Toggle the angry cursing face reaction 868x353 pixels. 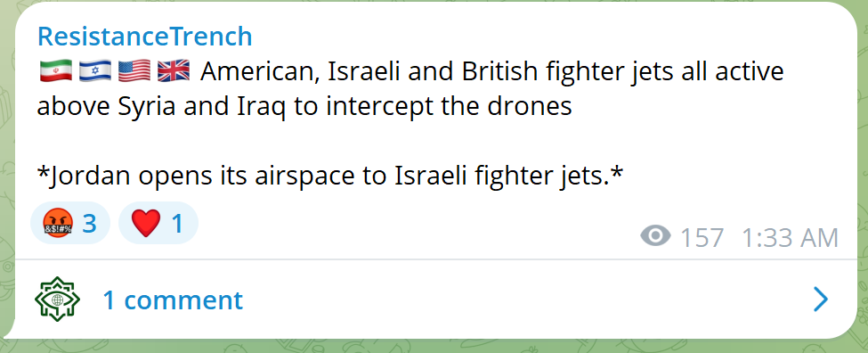pyautogui.click(x=70, y=224)
